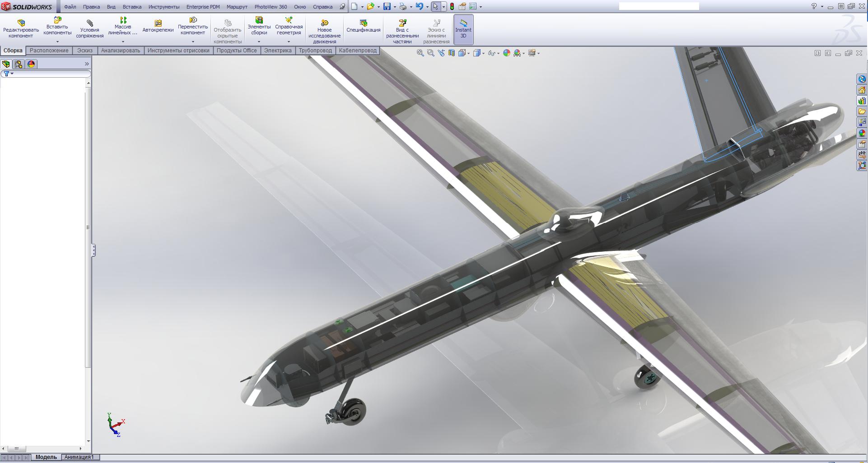Toggle the Select cursor tool

click(435, 6)
